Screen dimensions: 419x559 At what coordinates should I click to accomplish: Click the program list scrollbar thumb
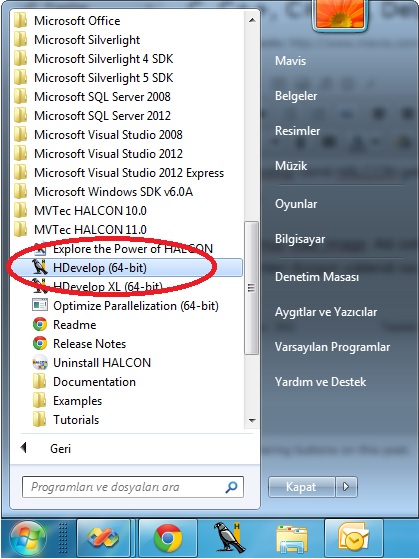pyautogui.click(x=252, y=288)
